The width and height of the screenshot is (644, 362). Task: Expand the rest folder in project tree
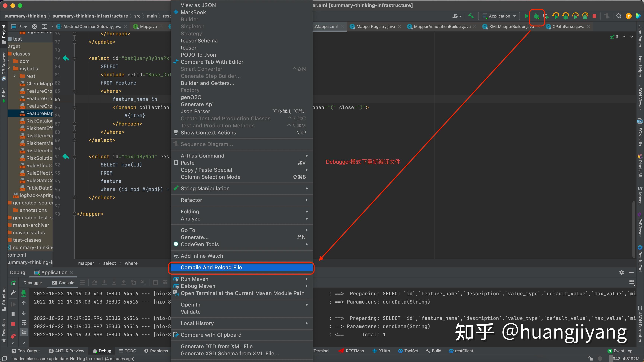[x=15, y=76]
